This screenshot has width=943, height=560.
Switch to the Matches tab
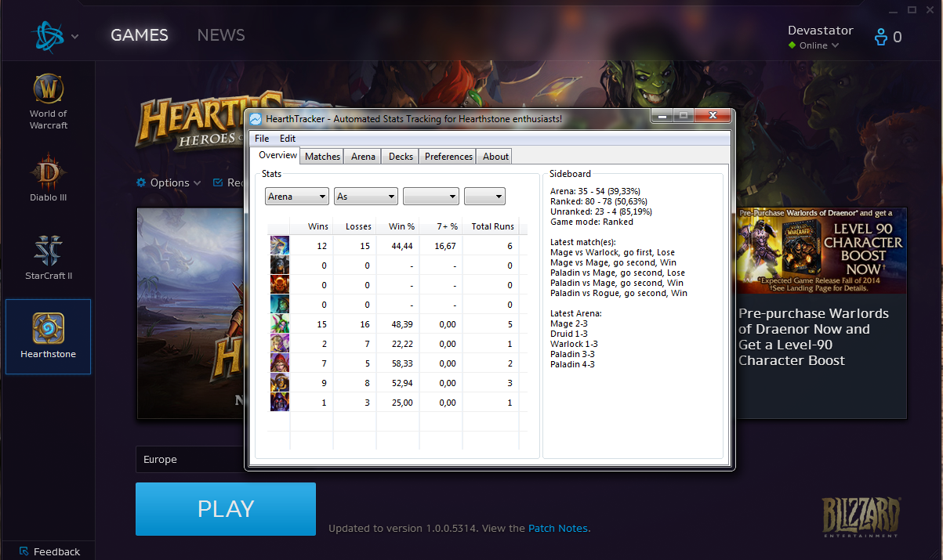click(x=323, y=157)
